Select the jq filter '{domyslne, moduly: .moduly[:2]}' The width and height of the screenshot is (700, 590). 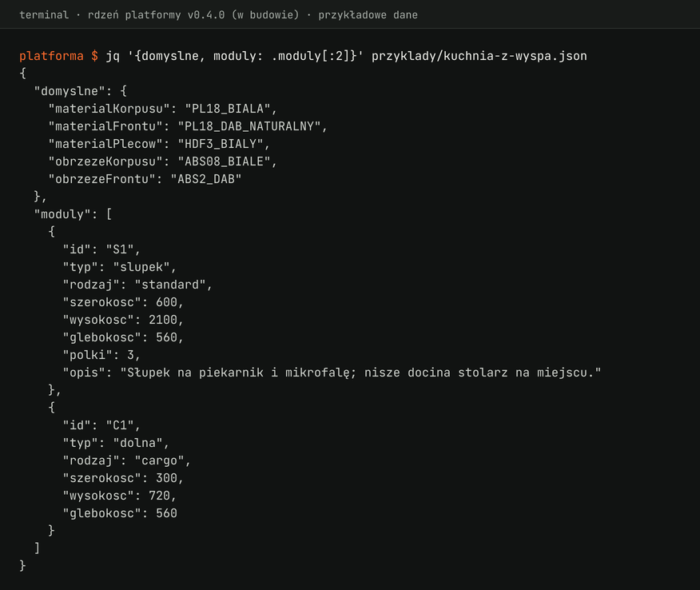coord(245,56)
